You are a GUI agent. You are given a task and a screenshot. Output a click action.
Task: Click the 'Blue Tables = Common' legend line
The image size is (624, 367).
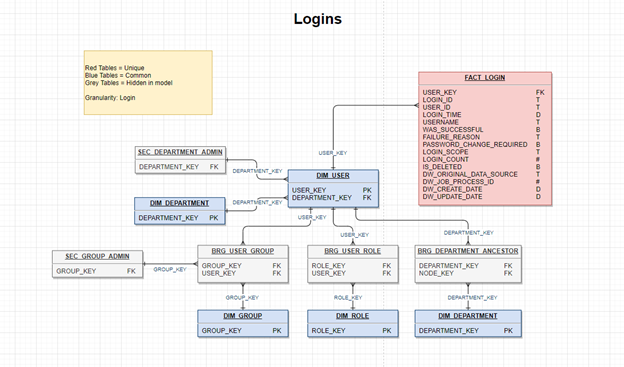pos(118,75)
